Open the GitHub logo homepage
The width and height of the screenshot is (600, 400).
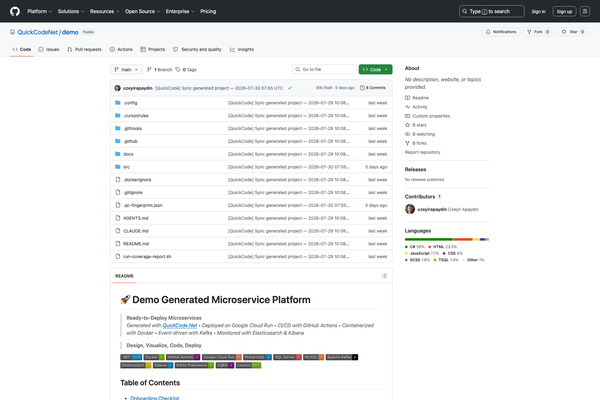(x=15, y=11)
